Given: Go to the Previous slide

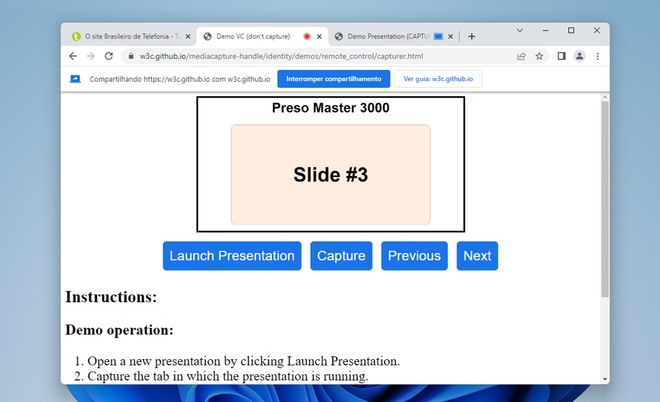Looking at the screenshot, I should pos(414,256).
